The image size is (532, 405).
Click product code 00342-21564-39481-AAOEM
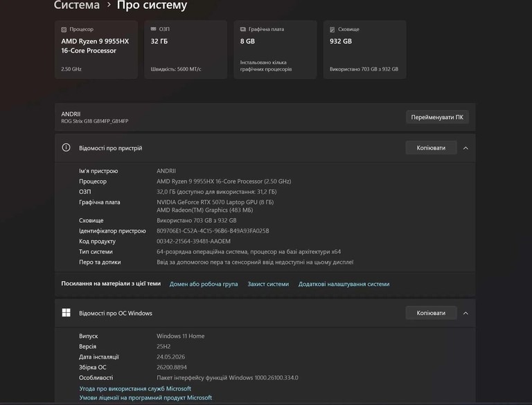[x=193, y=242]
